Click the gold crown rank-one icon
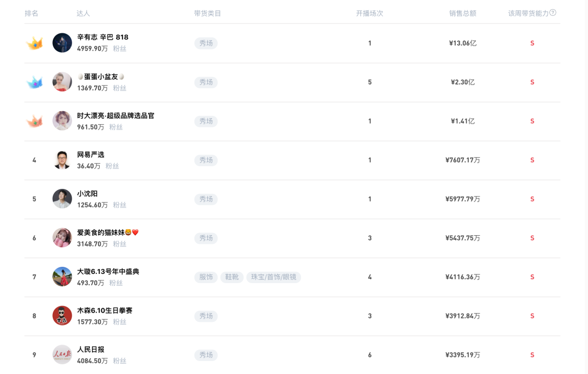 [x=34, y=44]
